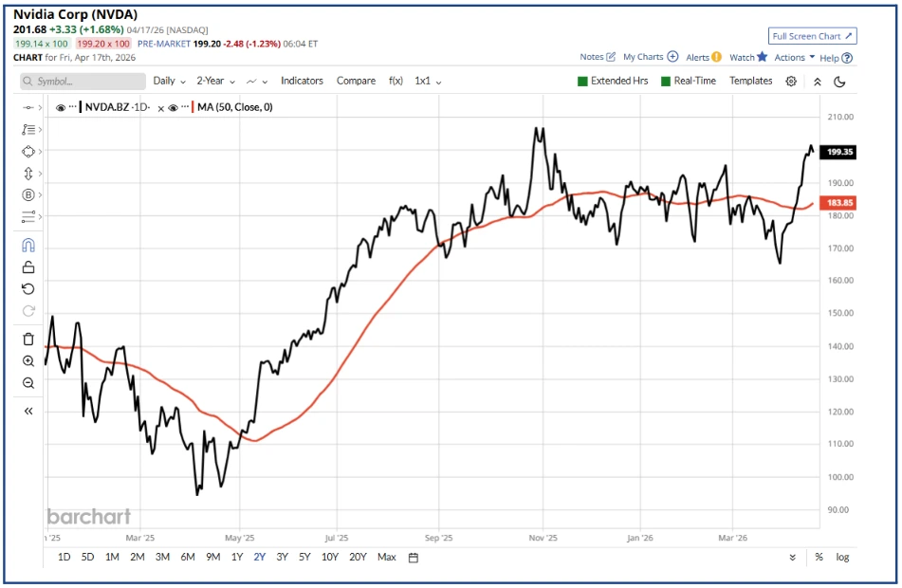
Task: Add to My Charts plus icon
Action: pos(672,56)
